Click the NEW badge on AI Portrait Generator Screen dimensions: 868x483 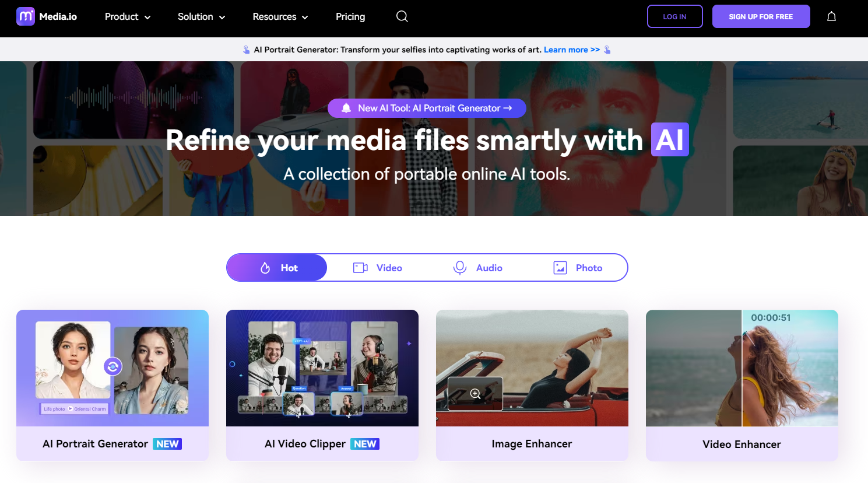click(167, 444)
